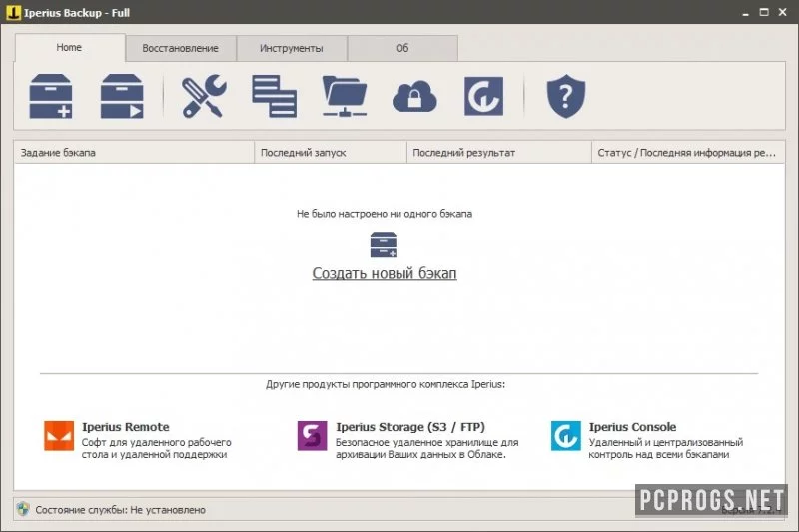Click Удаленный и централизованный контроль description
799x532 pixels.
click(666, 448)
